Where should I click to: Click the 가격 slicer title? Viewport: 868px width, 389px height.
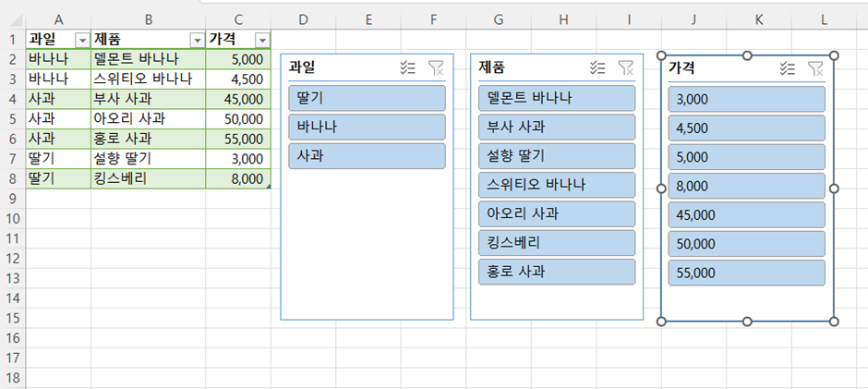pos(682,68)
